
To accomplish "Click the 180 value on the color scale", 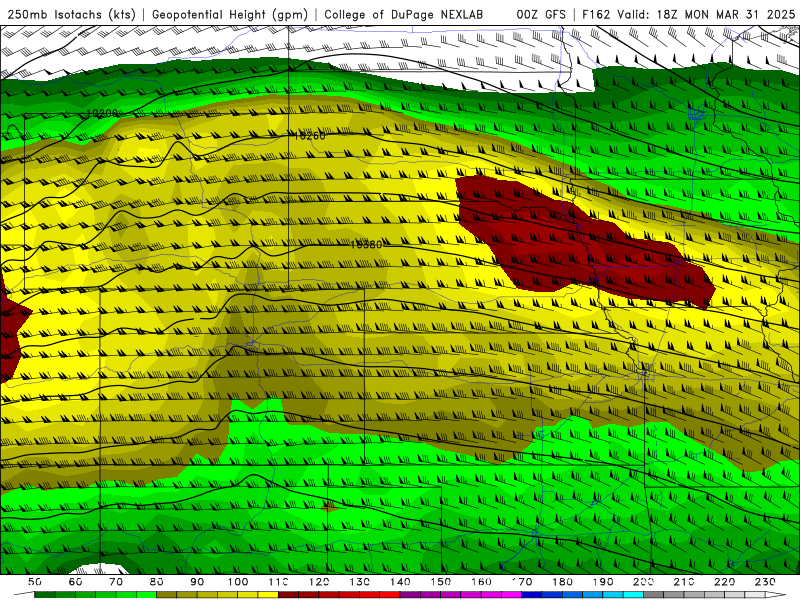I will pyautogui.click(x=562, y=582).
